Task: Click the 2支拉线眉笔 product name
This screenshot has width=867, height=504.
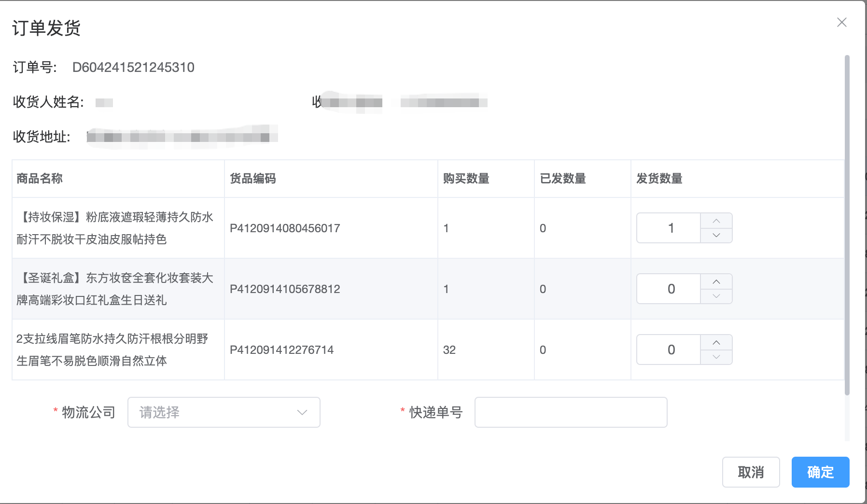Action: click(112, 350)
